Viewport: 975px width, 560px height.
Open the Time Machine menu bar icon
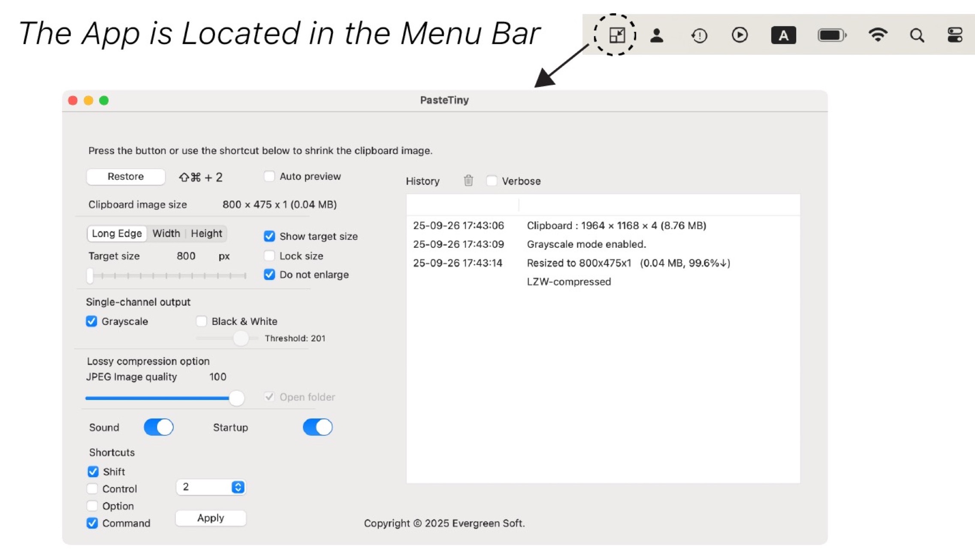pyautogui.click(x=698, y=35)
